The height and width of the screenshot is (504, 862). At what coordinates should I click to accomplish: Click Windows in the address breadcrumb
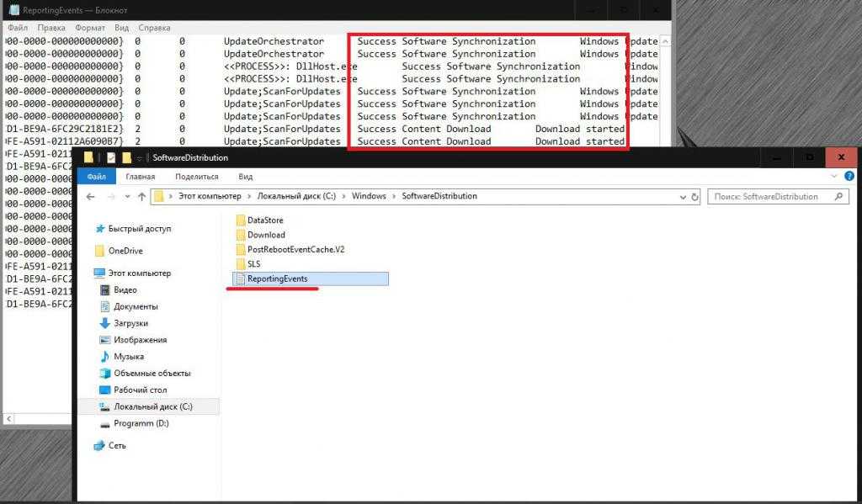pos(369,196)
